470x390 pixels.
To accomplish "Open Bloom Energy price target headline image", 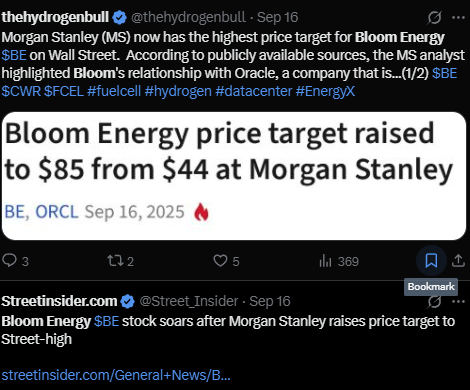I will pos(234,176).
